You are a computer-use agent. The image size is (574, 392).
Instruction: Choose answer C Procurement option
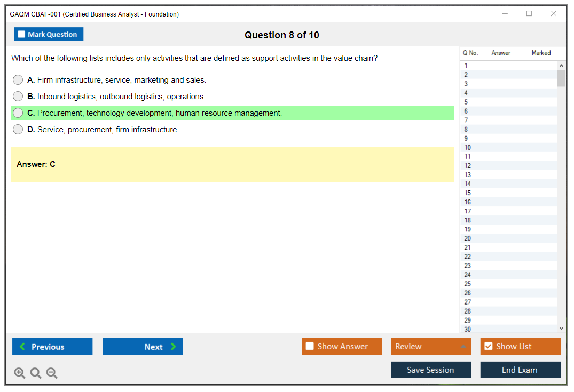pyautogui.click(x=18, y=113)
